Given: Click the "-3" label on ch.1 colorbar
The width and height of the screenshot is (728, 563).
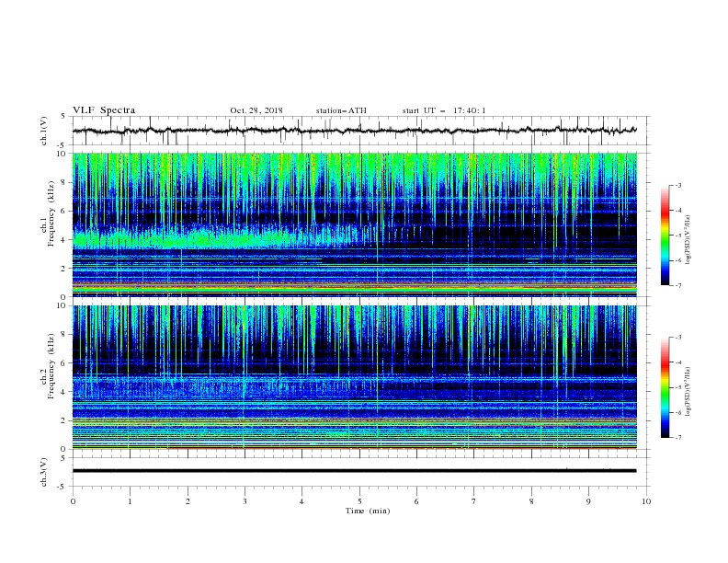Looking at the screenshot, I should pyautogui.click(x=677, y=185).
